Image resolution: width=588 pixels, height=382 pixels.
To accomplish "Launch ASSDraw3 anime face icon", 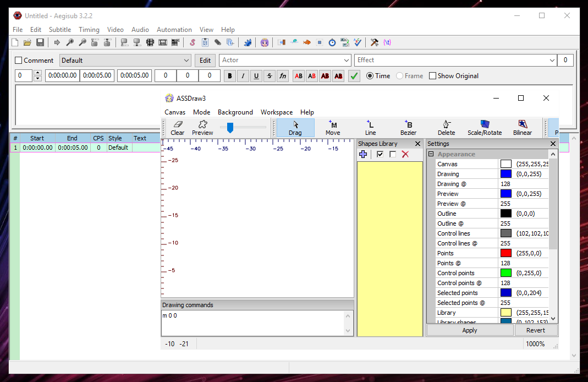I will (x=265, y=42).
